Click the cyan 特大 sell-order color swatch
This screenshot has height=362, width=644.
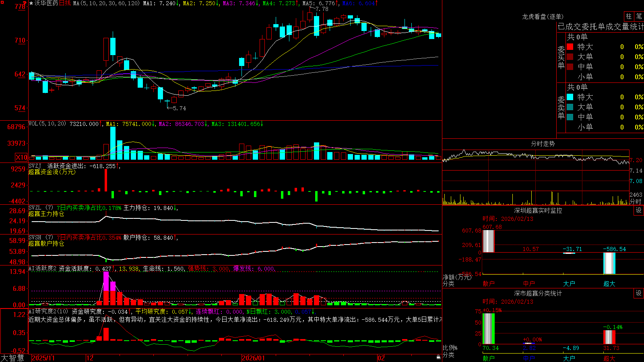(x=570, y=97)
